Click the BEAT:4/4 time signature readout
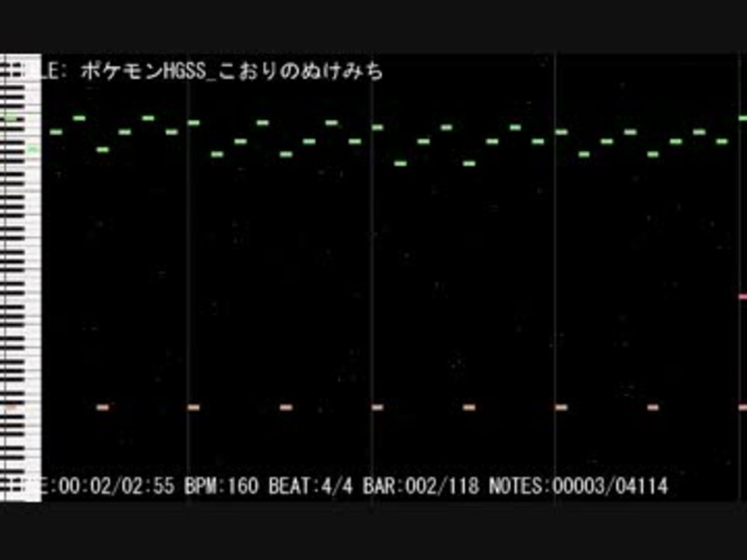 (310, 486)
